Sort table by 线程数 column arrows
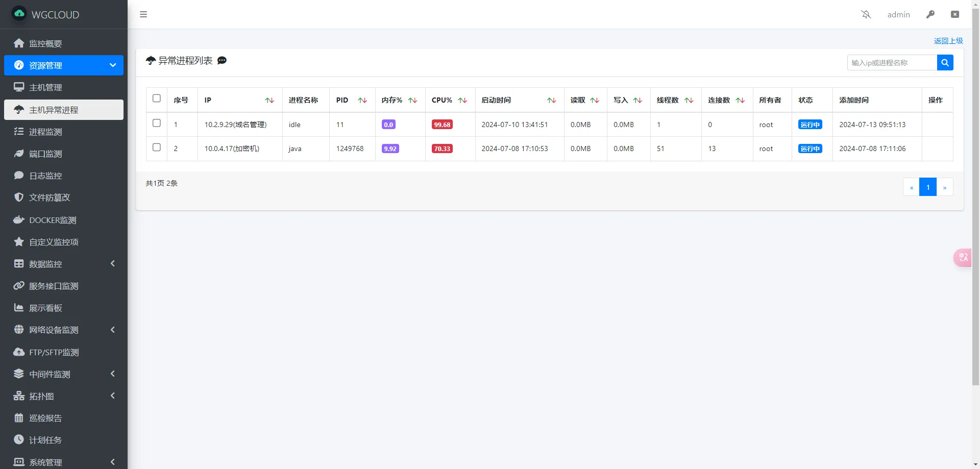This screenshot has height=469, width=980. [x=689, y=100]
